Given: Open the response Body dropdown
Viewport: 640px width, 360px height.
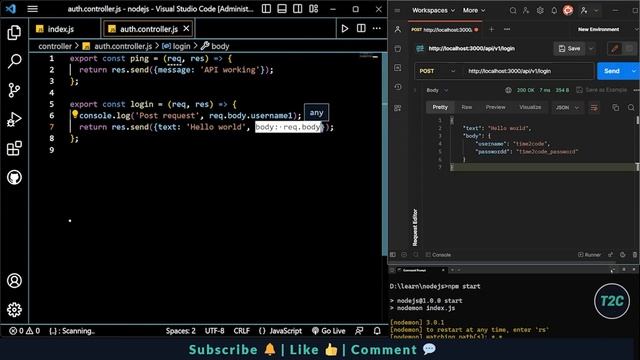Looking at the screenshot, I should coord(437,90).
